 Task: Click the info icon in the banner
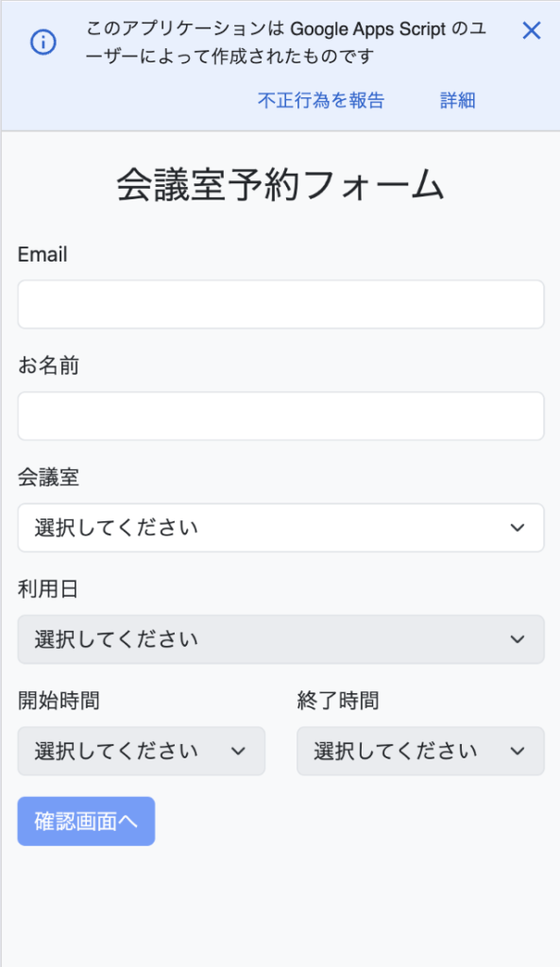(43, 42)
